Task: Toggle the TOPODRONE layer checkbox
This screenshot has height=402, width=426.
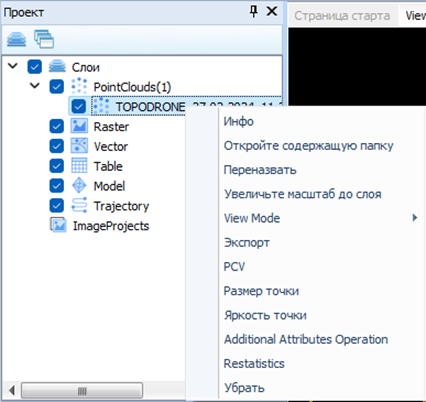Action: [79, 106]
